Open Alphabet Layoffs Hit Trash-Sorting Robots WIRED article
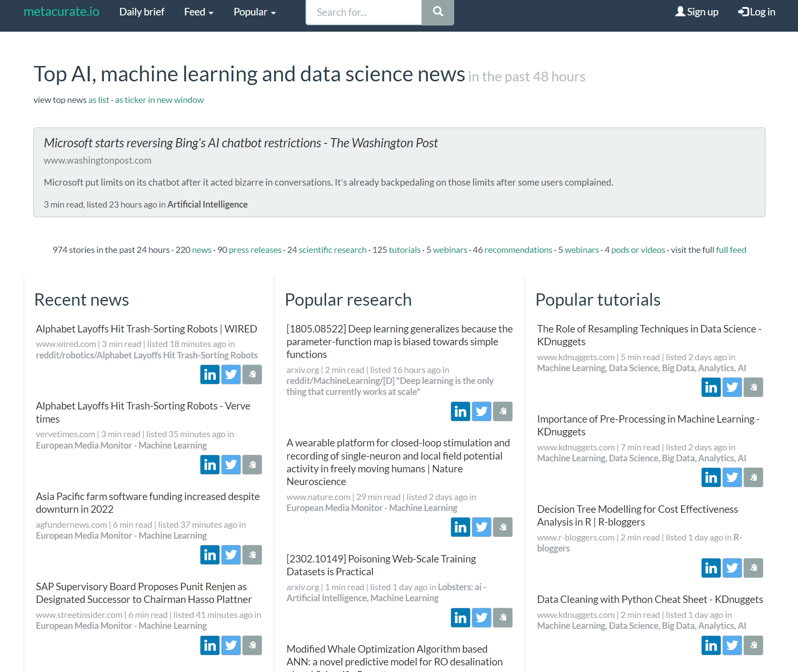The image size is (798, 672). (x=146, y=329)
